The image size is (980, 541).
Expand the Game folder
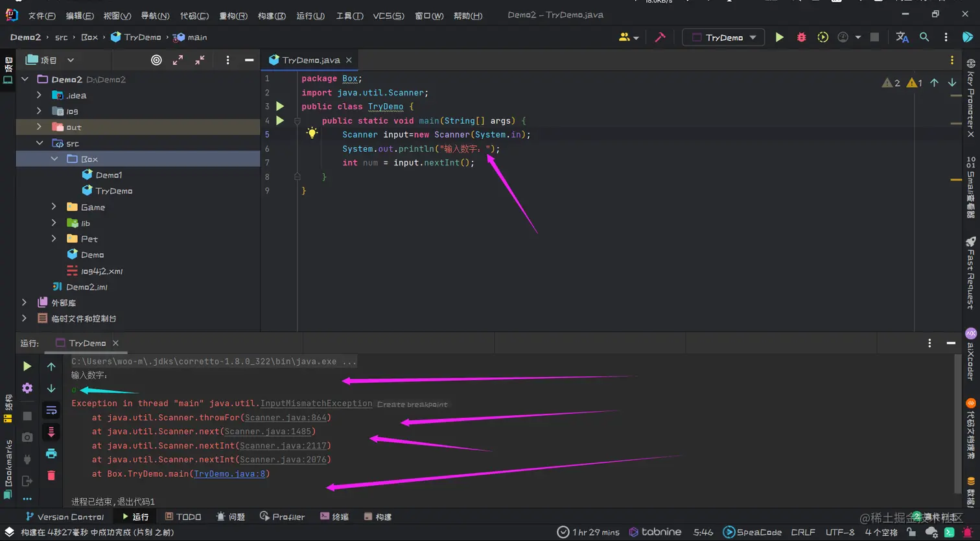54,207
